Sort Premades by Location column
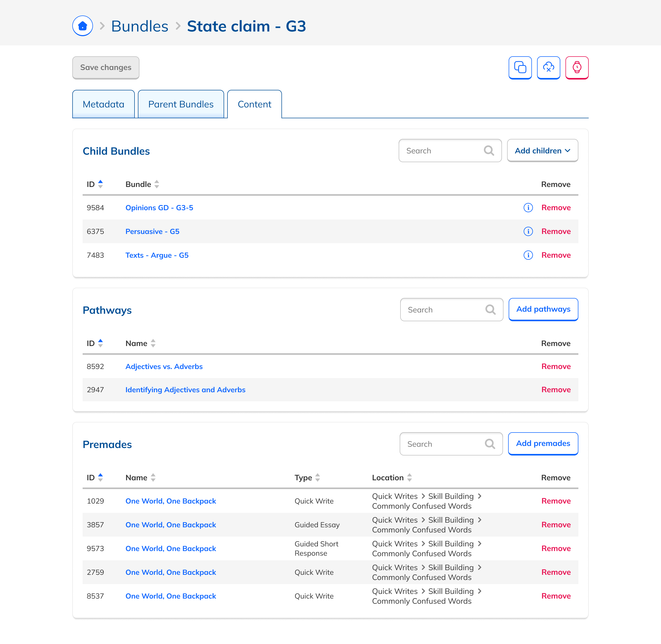This screenshot has width=661, height=644. (x=409, y=478)
